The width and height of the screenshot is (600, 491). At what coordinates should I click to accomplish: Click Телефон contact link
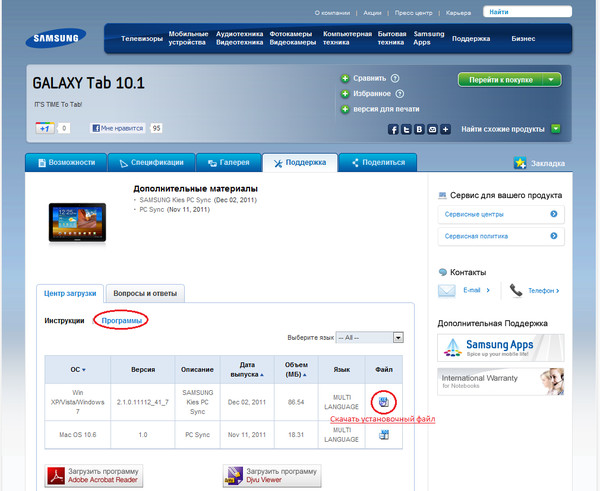(543, 291)
